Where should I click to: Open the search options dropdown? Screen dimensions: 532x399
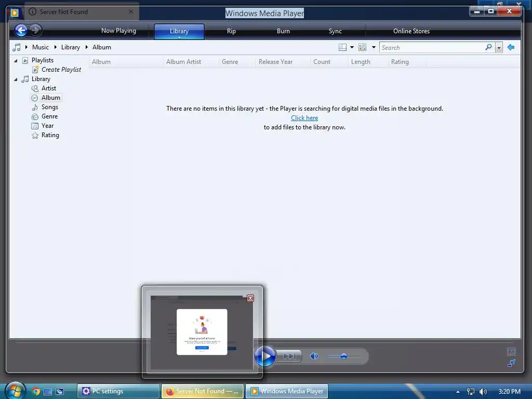point(499,48)
